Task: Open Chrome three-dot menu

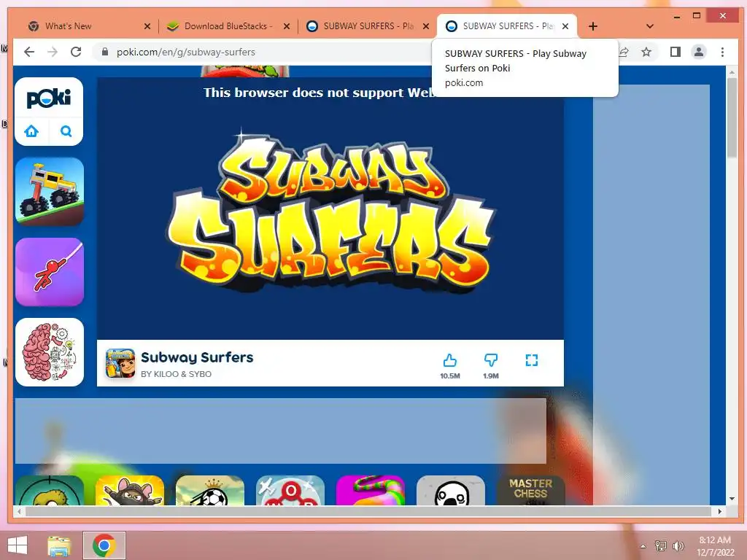Action: (x=722, y=52)
